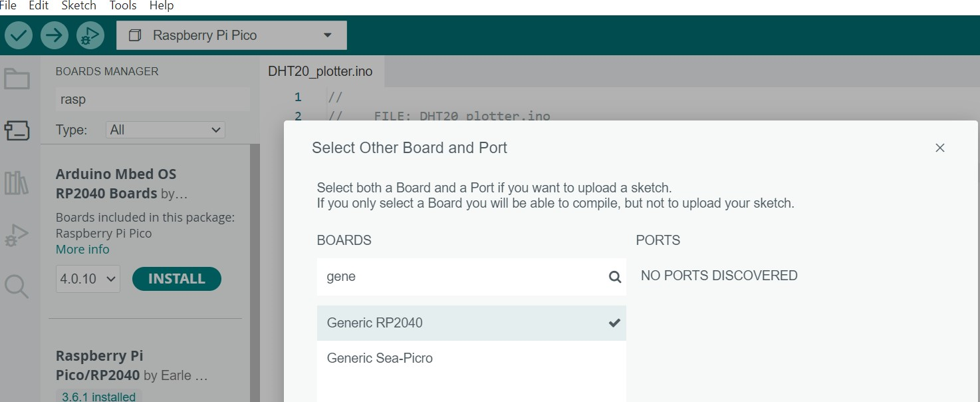Select Generic Sea-Picro board
This screenshot has width=980, height=402.
pos(471,358)
